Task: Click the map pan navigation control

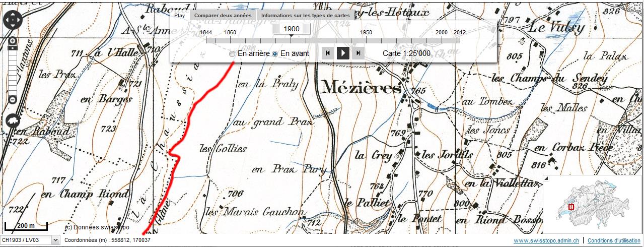Action: pos(13,20)
